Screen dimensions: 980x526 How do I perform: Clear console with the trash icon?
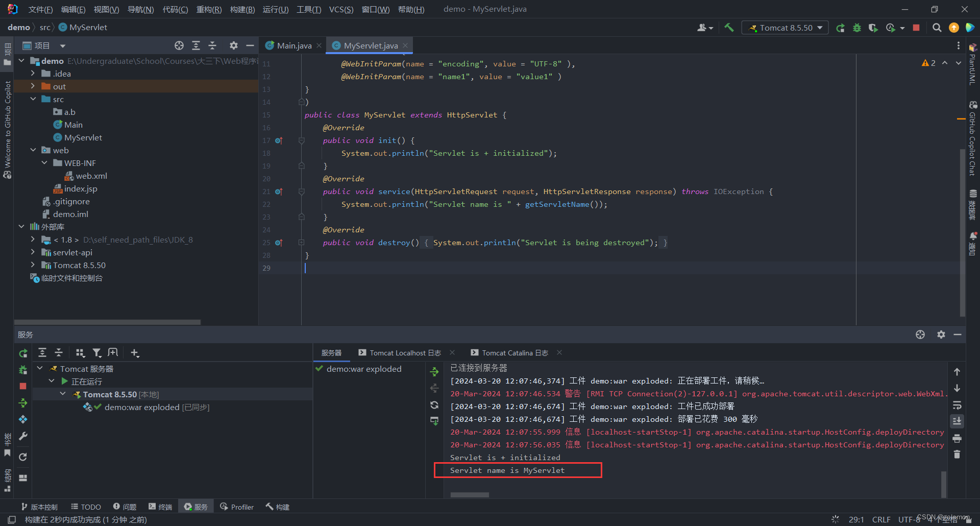point(957,455)
